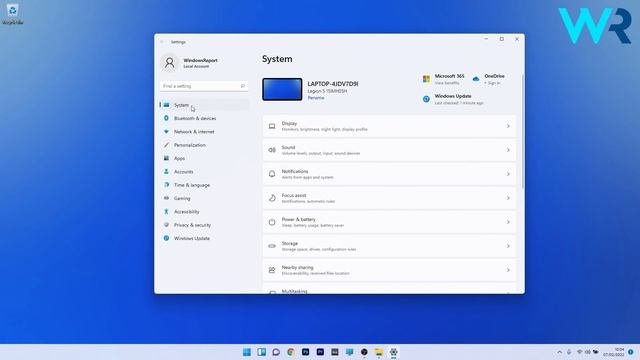Screen dimensions: 640x360
Task: Select Gaming in the sidebar
Action: (204, 198)
